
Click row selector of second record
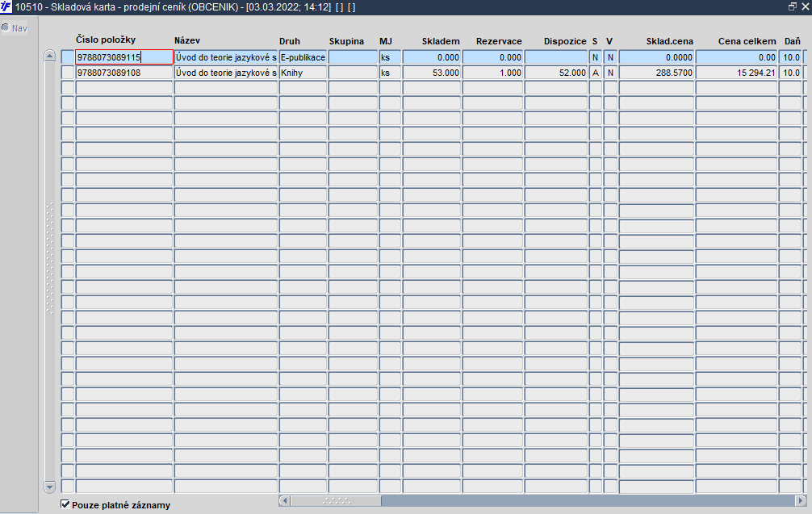[x=68, y=73]
